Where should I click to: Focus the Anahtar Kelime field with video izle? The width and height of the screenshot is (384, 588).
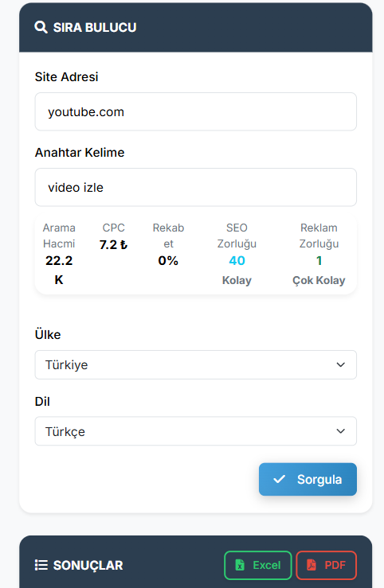click(195, 187)
